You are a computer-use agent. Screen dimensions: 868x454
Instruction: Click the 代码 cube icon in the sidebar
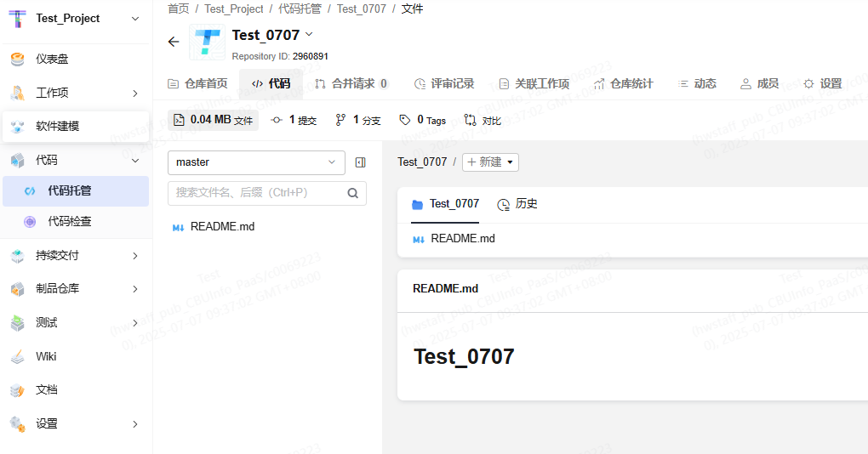click(18, 161)
